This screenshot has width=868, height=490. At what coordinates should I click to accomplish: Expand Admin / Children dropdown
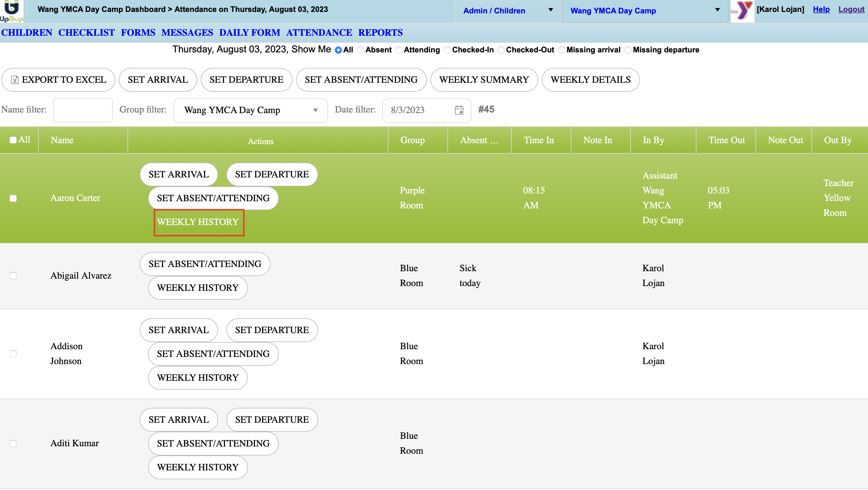point(508,11)
